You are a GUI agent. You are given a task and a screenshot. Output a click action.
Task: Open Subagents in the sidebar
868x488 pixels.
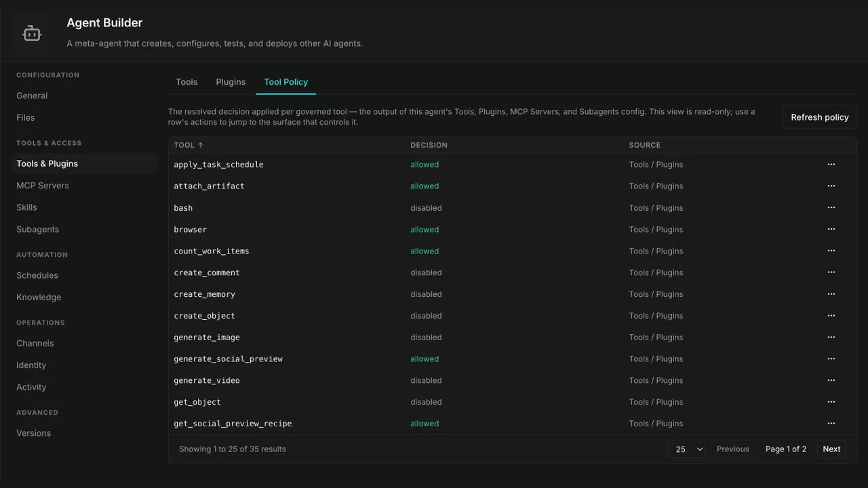(x=37, y=229)
